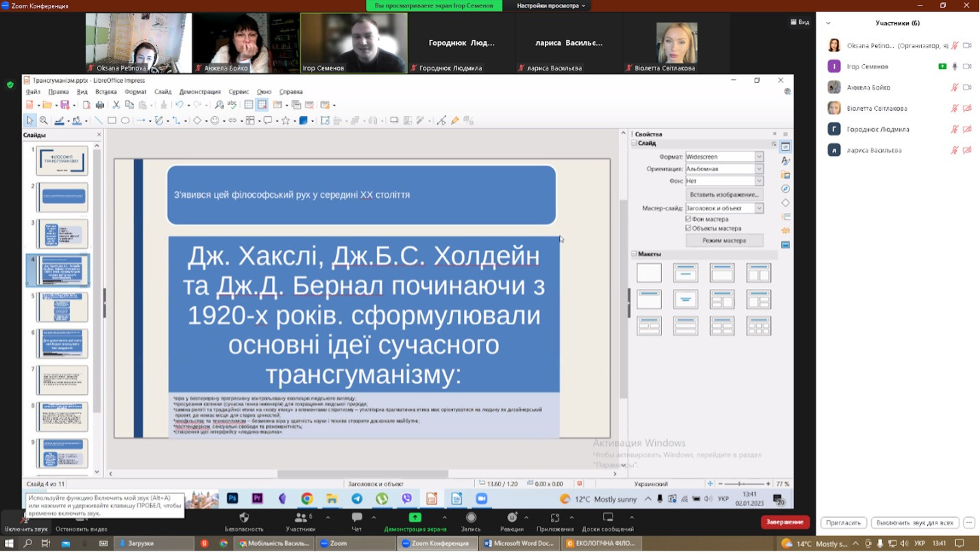Open the 'Вставка' menu
980x554 pixels.
click(x=106, y=92)
